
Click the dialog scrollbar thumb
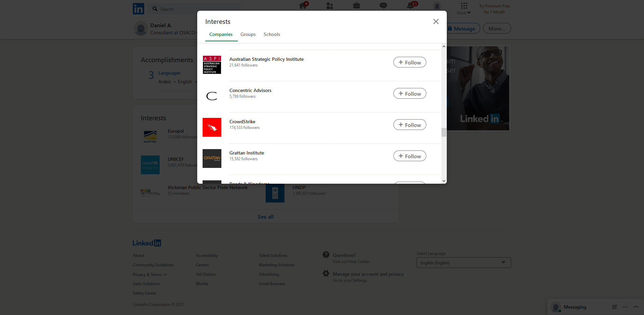(x=444, y=132)
